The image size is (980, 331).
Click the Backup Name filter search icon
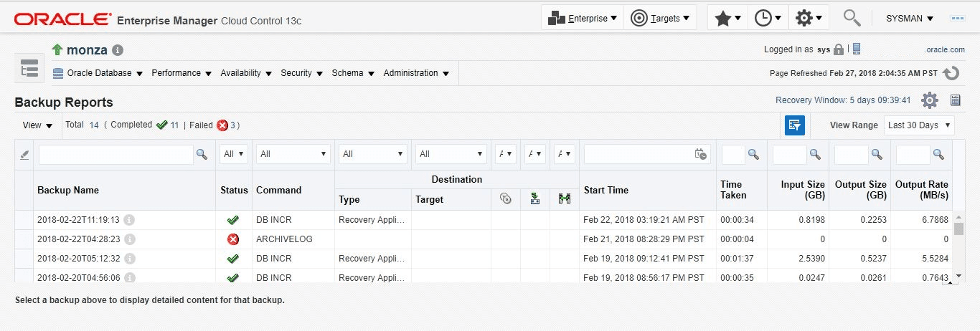click(202, 154)
